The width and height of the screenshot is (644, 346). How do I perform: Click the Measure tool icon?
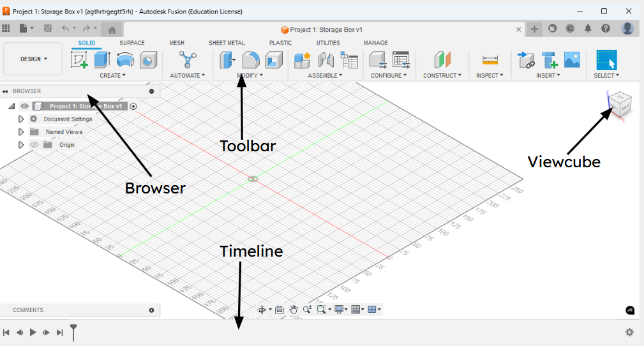coord(490,60)
